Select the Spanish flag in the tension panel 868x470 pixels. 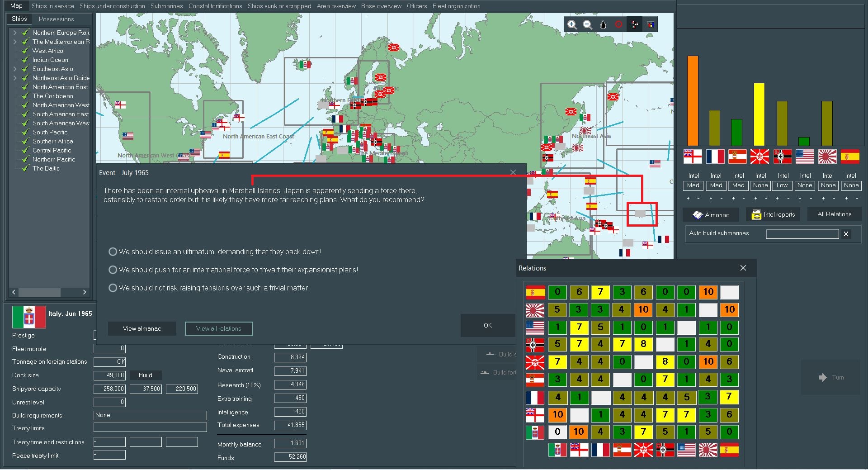click(x=850, y=157)
